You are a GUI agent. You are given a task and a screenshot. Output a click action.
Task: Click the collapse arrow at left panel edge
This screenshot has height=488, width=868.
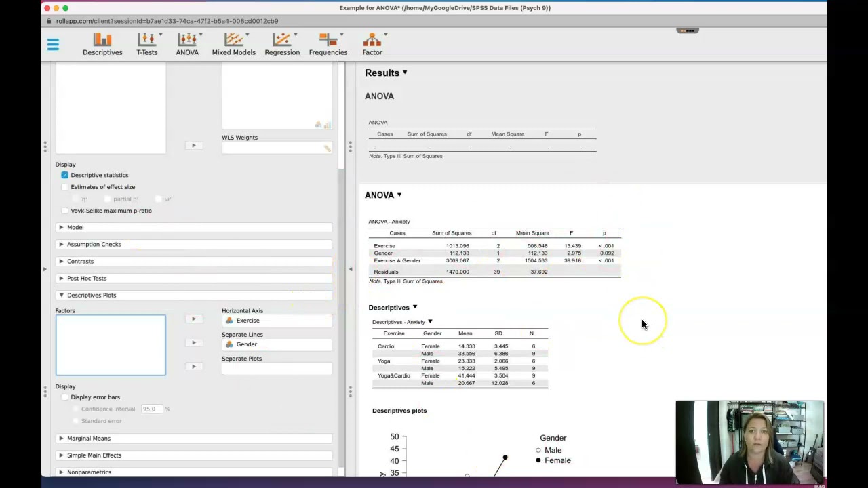click(45, 269)
